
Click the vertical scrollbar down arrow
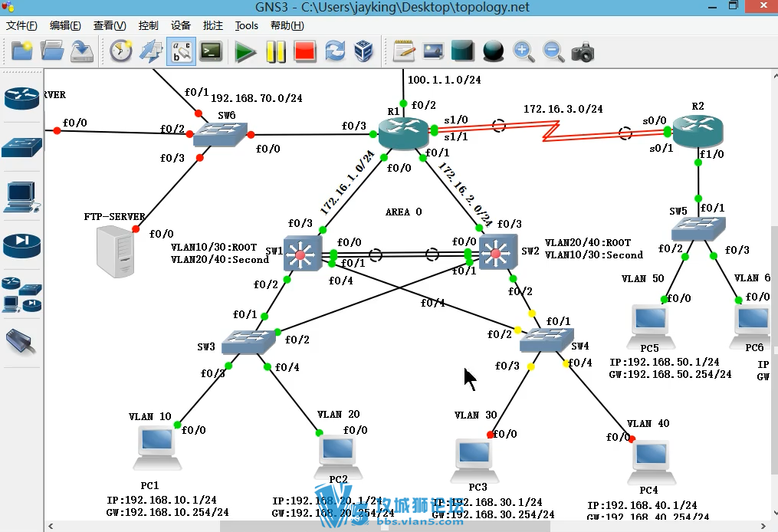(x=775, y=514)
